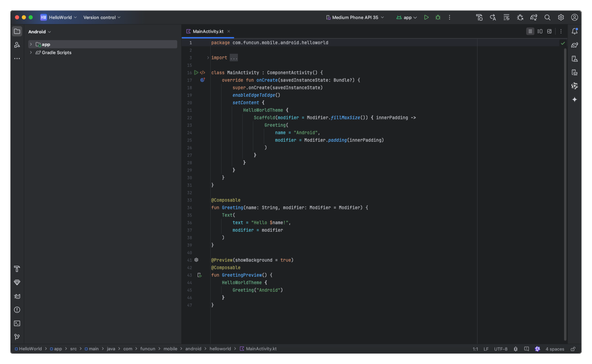
Task: Switch editor to Code-only view
Action: 530,31
